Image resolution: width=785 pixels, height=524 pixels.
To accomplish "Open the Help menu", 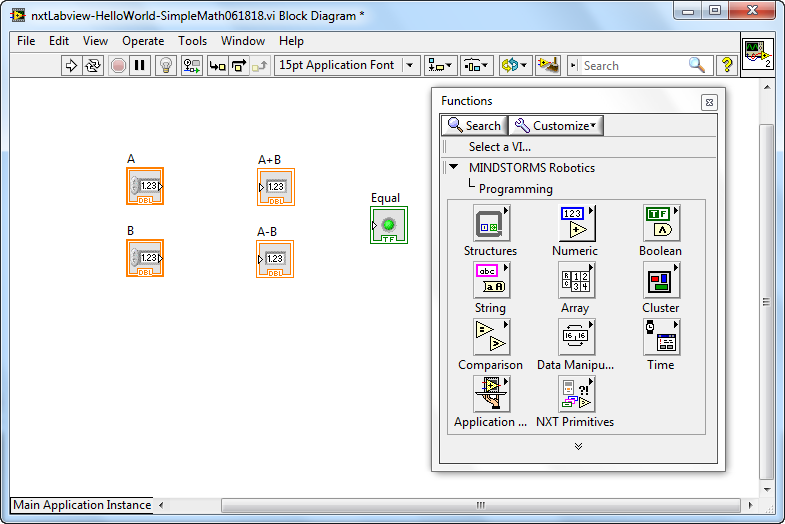I will click(x=291, y=41).
